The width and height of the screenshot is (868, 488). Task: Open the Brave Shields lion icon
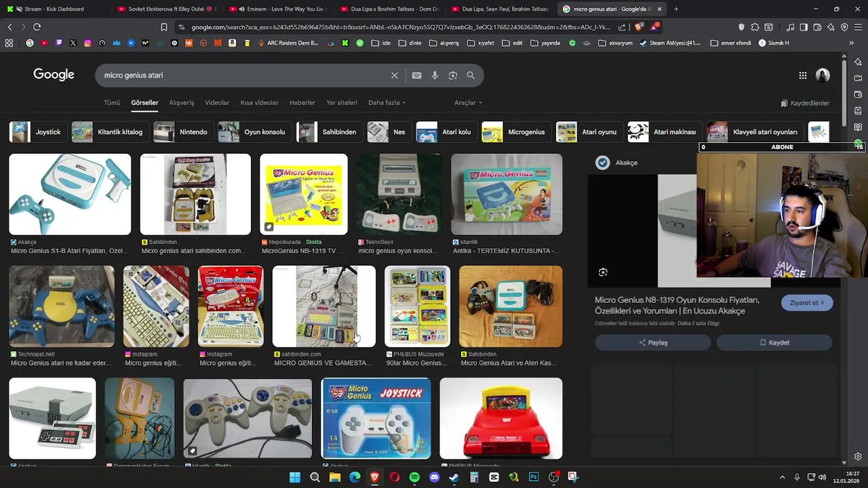638,27
